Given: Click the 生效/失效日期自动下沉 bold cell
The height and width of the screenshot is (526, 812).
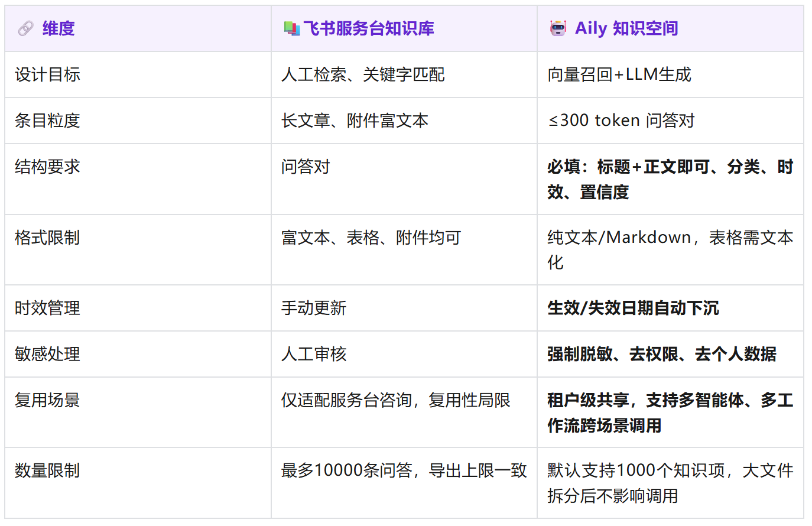Looking at the screenshot, I should (x=633, y=308).
